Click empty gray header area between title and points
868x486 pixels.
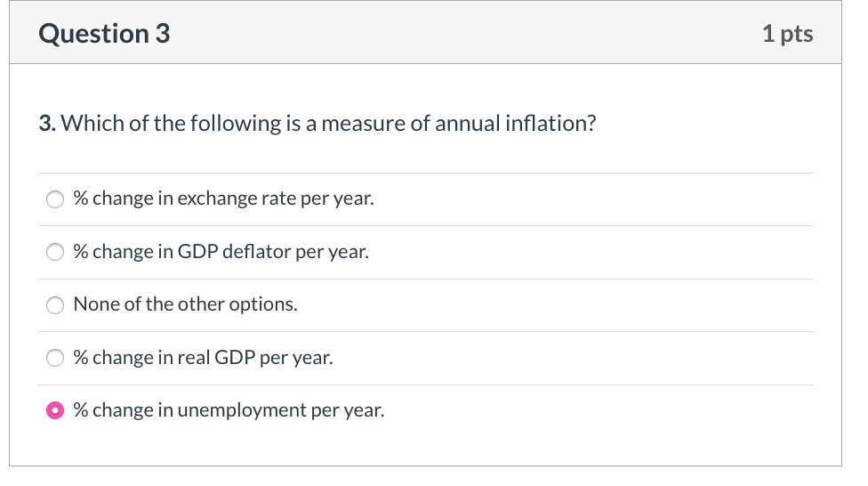465,34
